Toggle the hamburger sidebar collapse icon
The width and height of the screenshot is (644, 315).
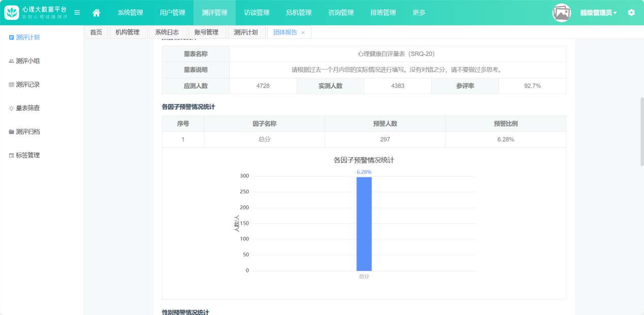77,13
